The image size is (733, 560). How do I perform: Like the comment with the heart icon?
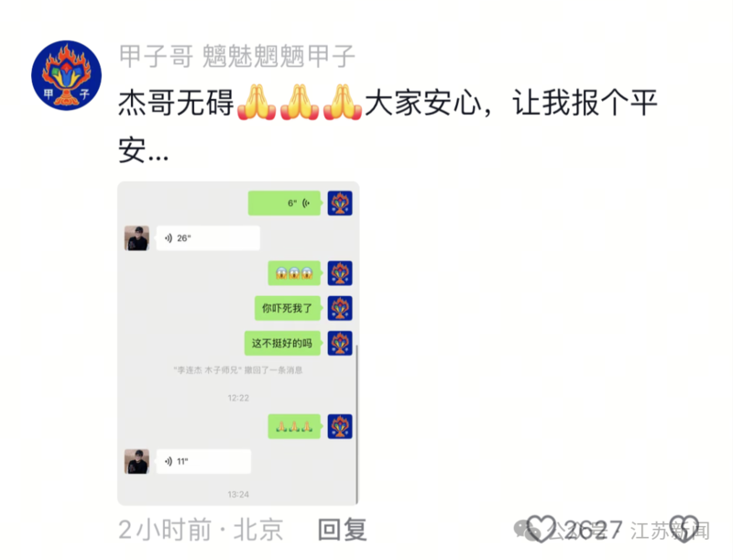542,529
